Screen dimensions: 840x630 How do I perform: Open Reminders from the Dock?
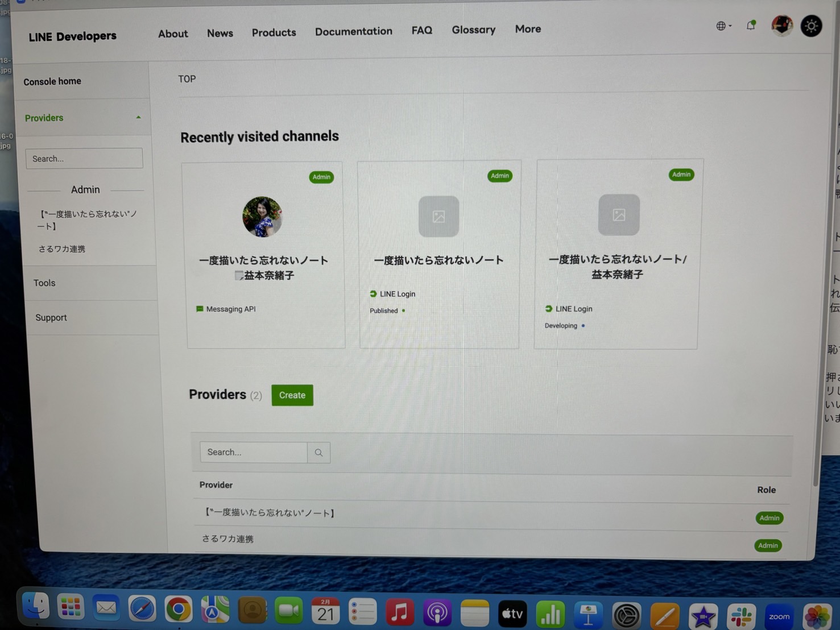coord(362,612)
